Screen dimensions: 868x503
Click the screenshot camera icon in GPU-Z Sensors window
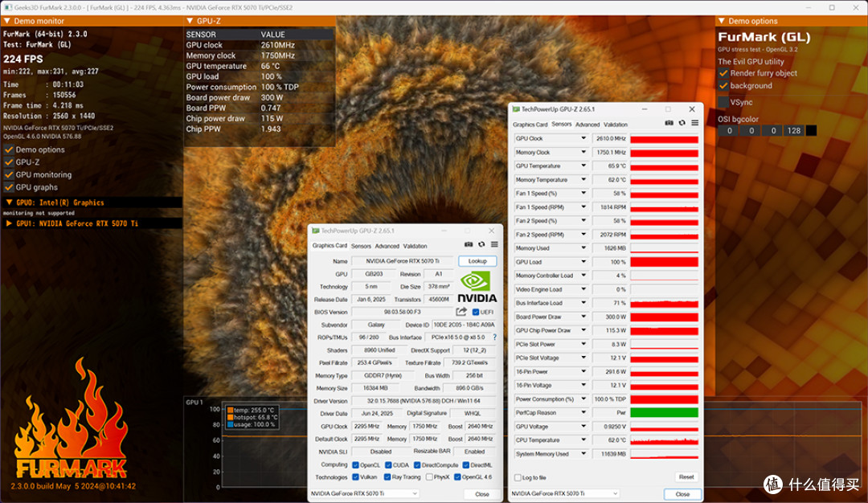pyautogui.click(x=669, y=123)
